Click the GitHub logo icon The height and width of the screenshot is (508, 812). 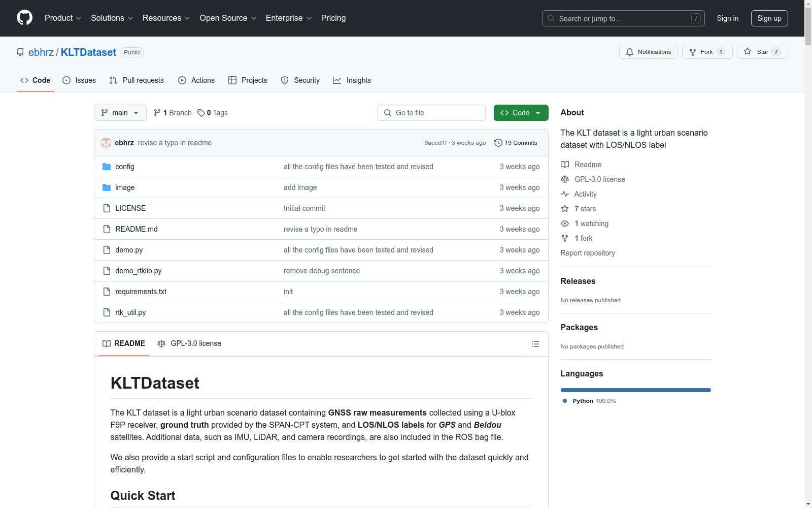(x=24, y=18)
